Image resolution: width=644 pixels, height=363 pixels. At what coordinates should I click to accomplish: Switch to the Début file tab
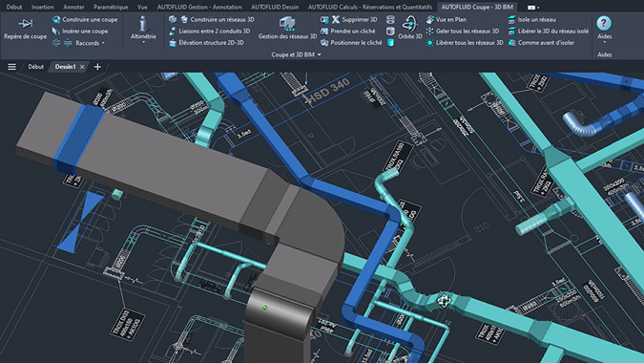click(x=35, y=67)
